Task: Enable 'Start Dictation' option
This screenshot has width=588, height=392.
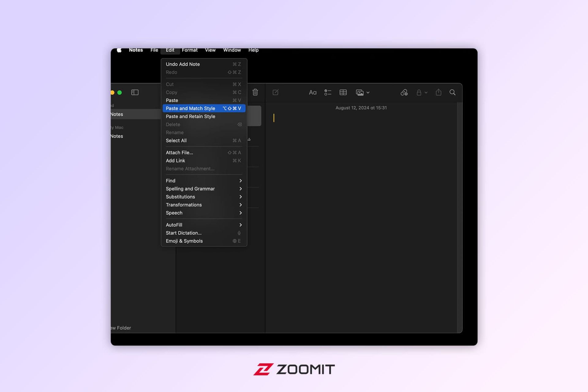Action: tap(183, 232)
